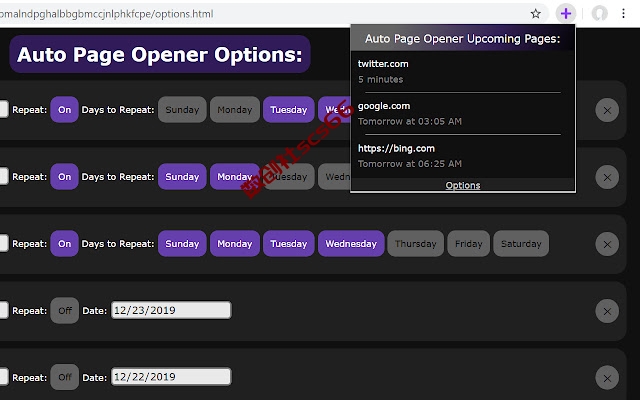640x400 pixels.
Task: Remove the 12/23/2019 entry with its X
Action: coord(607,311)
